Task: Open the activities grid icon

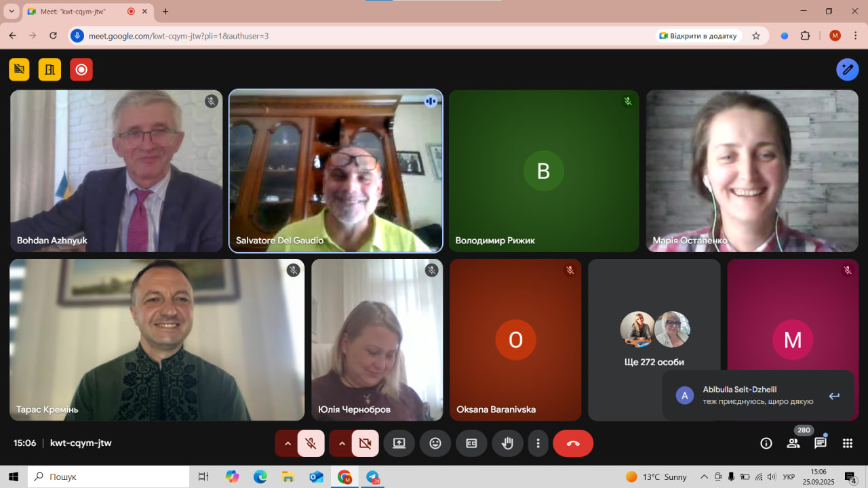Action: [x=848, y=443]
